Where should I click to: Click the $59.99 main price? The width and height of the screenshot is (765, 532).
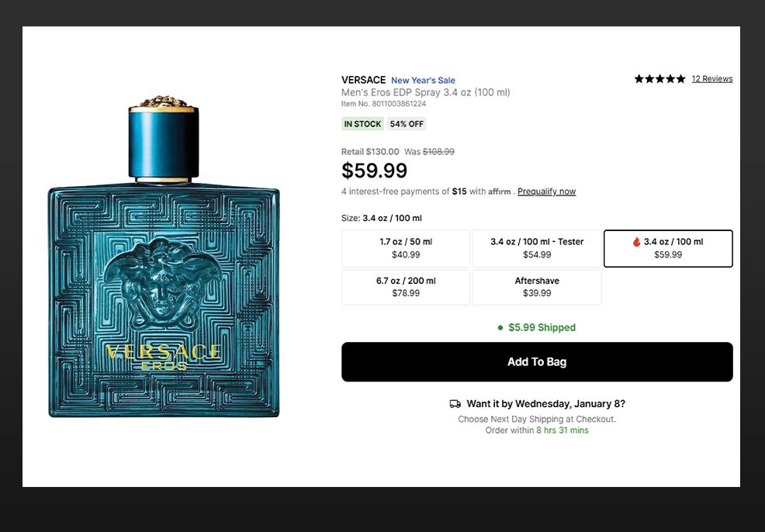pyautogui.click(x=374, y=171)
